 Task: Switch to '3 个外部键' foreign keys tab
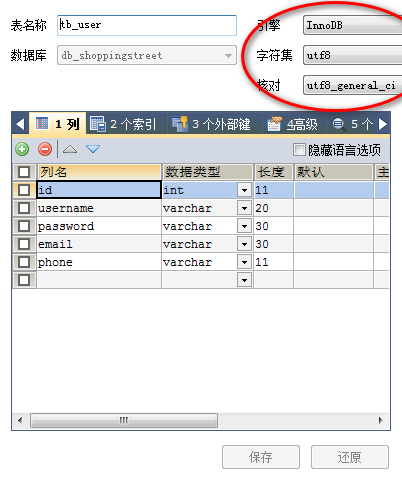(x=211, y=124)
